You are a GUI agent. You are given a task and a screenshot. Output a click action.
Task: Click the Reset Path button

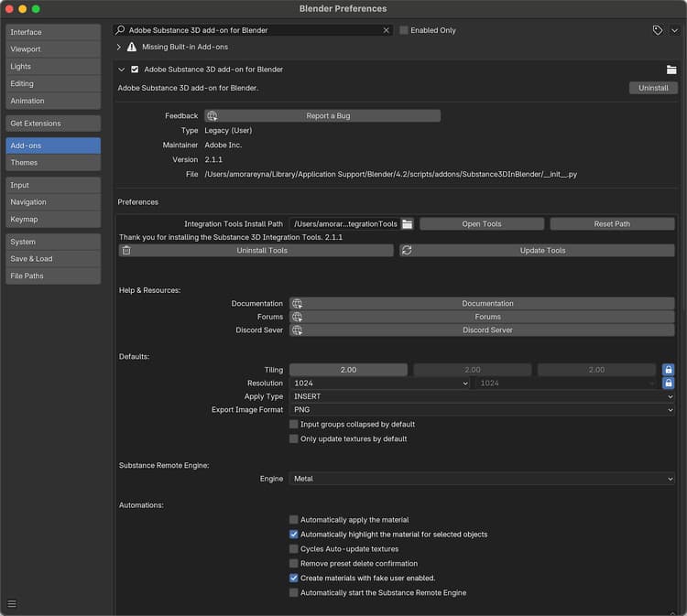[x=612, y=223]
